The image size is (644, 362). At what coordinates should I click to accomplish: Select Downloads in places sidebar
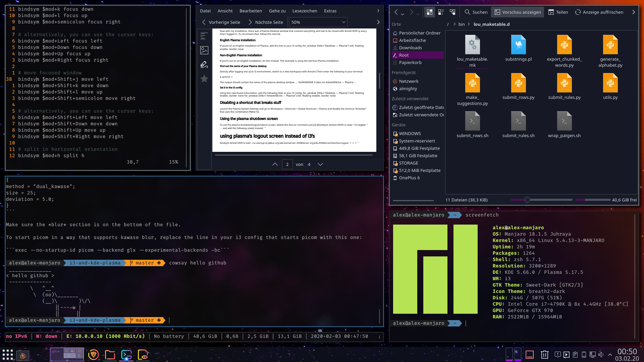point(410,48)
